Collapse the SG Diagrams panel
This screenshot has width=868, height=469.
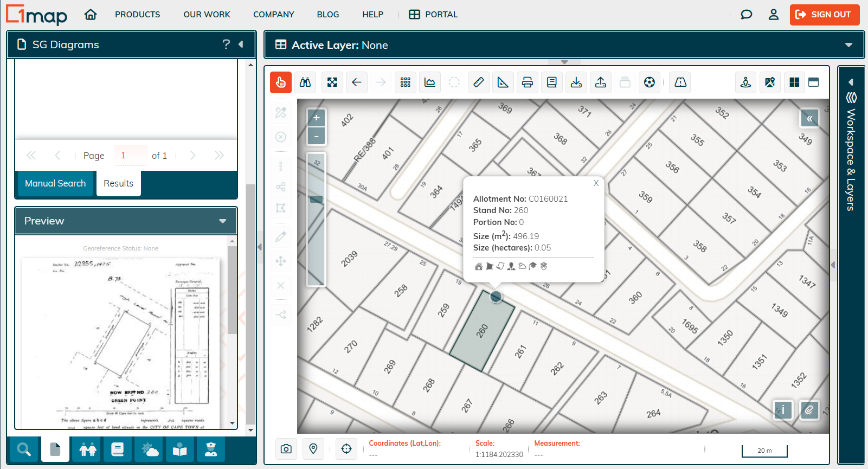pyautogui.click(x=241, y=44)
